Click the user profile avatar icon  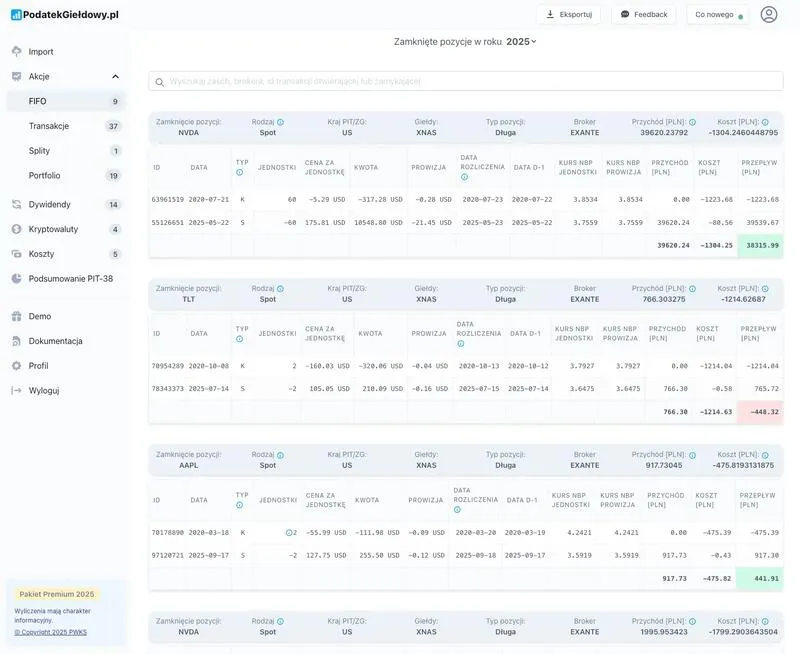768,14
